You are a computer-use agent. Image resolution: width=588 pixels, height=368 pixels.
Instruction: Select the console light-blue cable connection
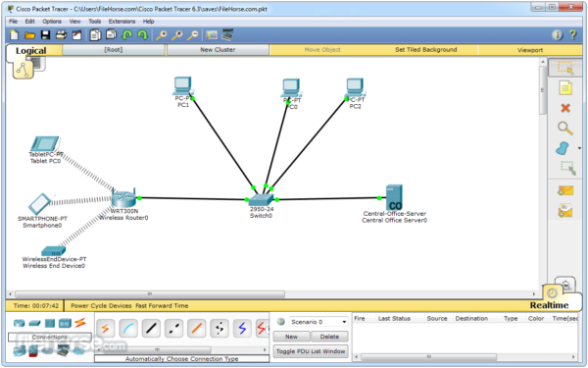pos(128,328)
